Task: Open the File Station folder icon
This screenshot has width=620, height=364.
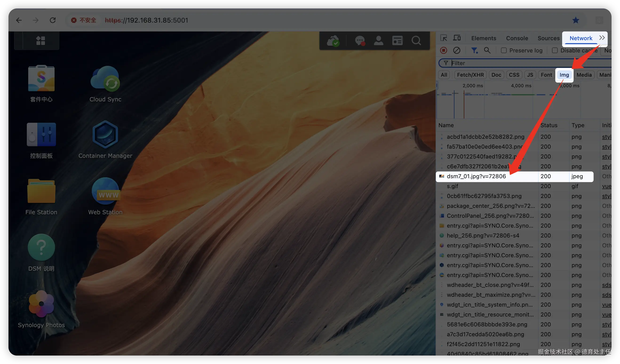Action: click(x=41, y=191)
